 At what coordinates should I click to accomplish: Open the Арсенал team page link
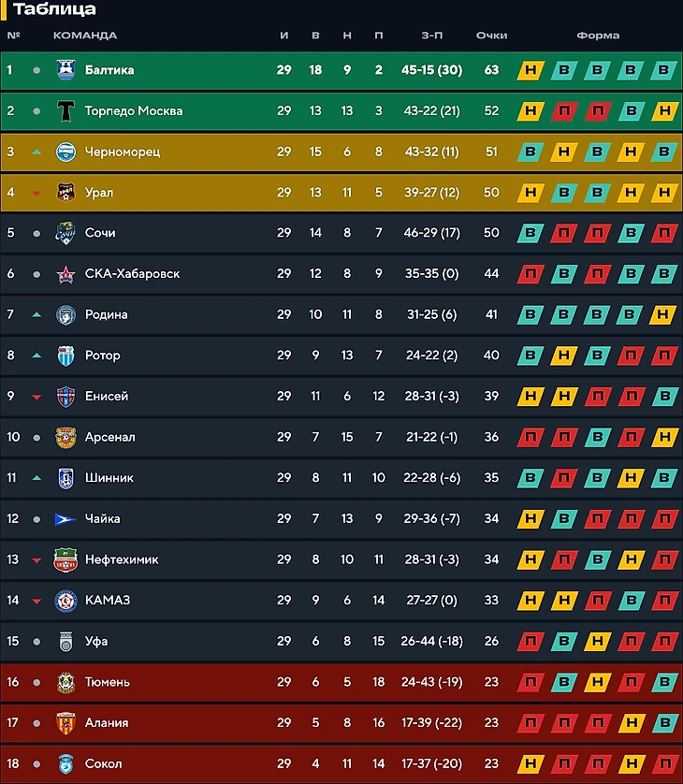tap(110, 437)
